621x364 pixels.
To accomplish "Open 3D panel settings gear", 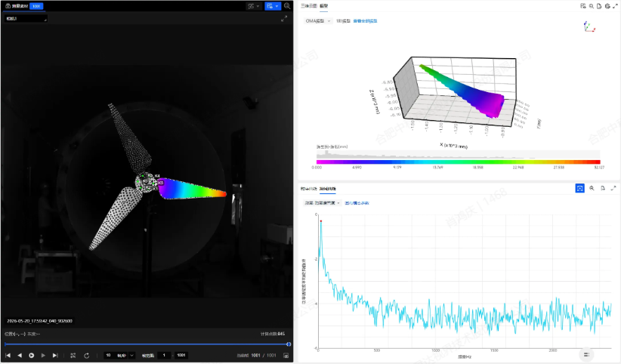I will (607, 6).
